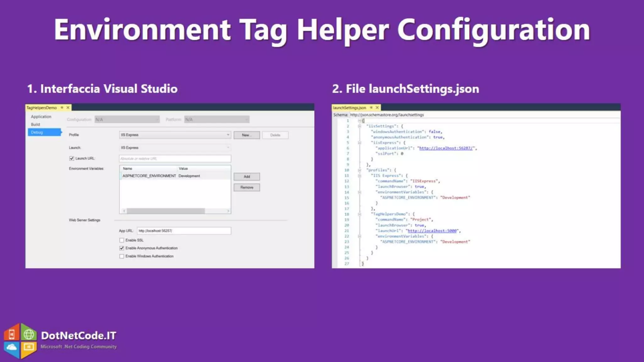Click the Environment Variables horizontal scrollbar thumb

pyautogui.click(x=166, y=211)
